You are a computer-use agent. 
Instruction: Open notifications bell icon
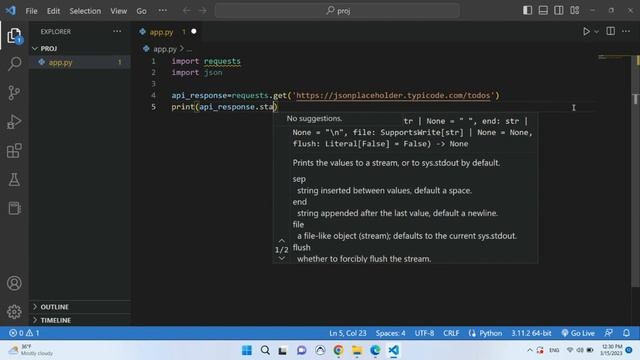click(626, 333)
